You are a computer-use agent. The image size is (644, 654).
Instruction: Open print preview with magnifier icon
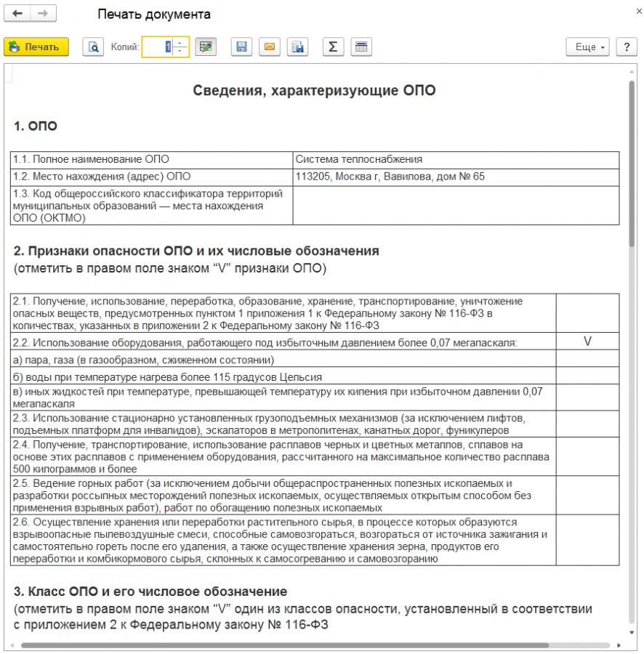pyautogui.click(x=93, y=47)
